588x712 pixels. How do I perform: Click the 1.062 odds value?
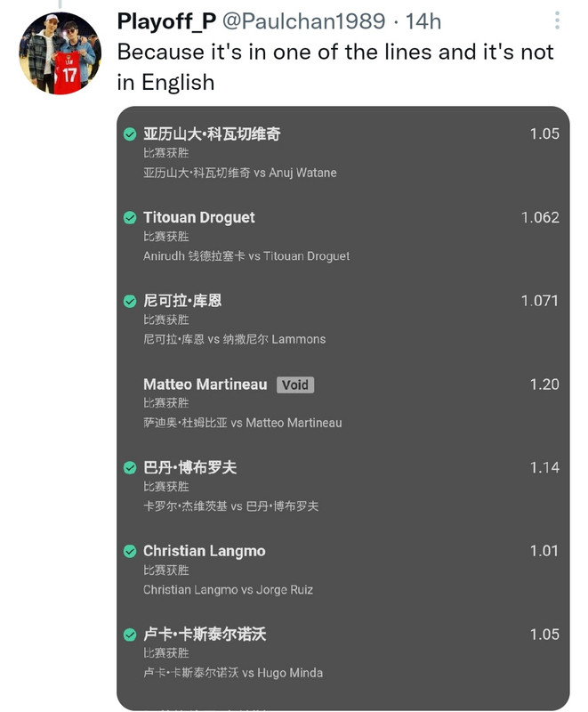tap(540, 217)
